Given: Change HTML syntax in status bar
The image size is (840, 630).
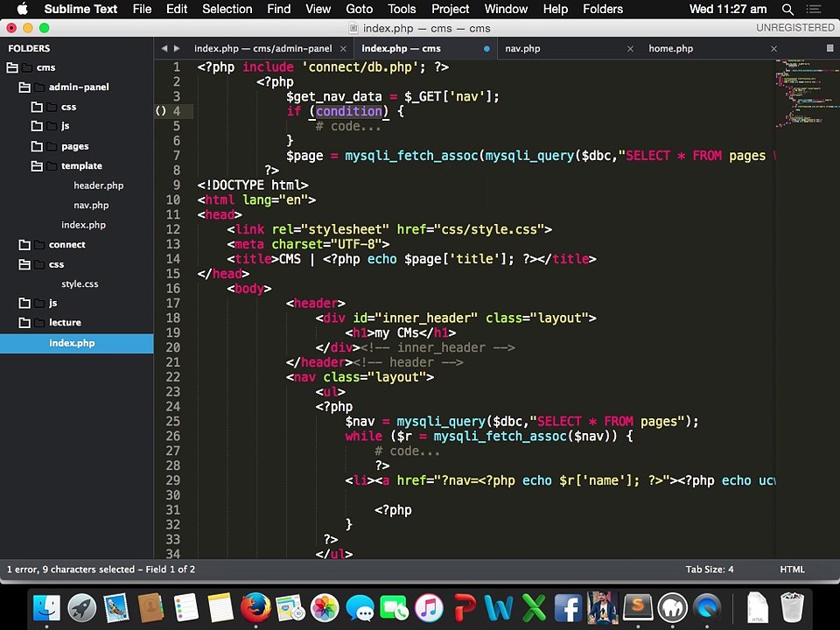Looking at the screenshot, I should [793, 570].
